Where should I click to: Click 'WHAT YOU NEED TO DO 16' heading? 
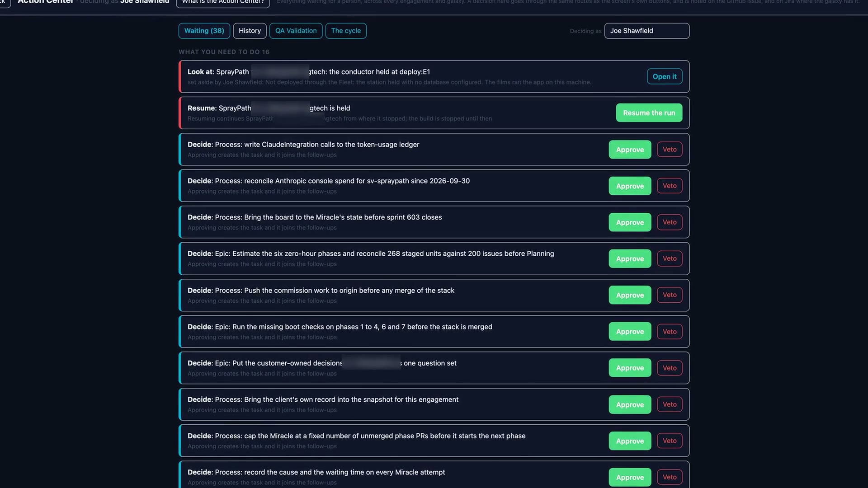pyautogui.click(x=224, y=52)
